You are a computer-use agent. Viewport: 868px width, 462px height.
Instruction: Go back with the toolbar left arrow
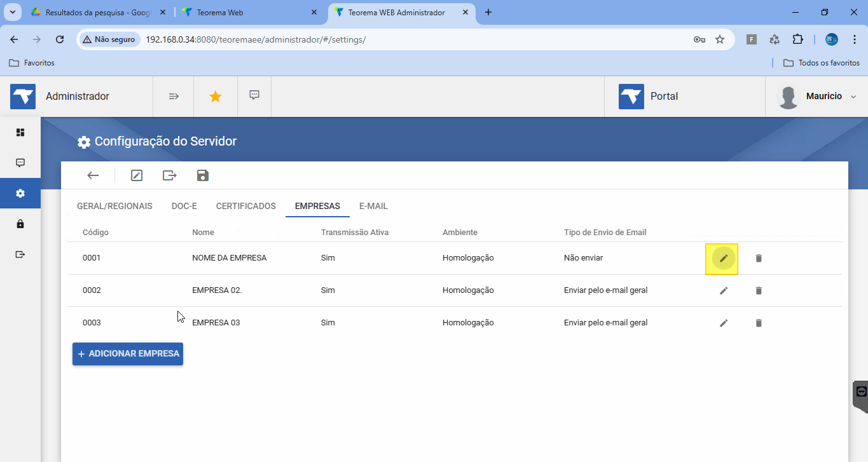[93, 175]
